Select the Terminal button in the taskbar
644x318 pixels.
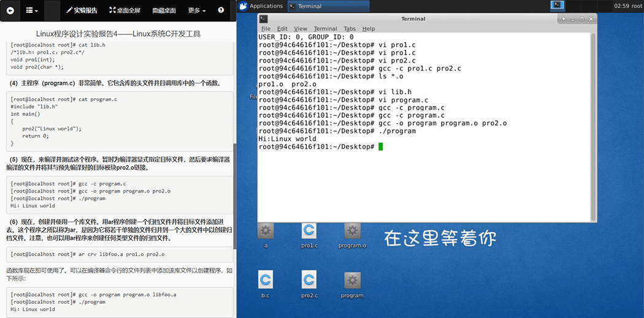[x=328, y=6]
